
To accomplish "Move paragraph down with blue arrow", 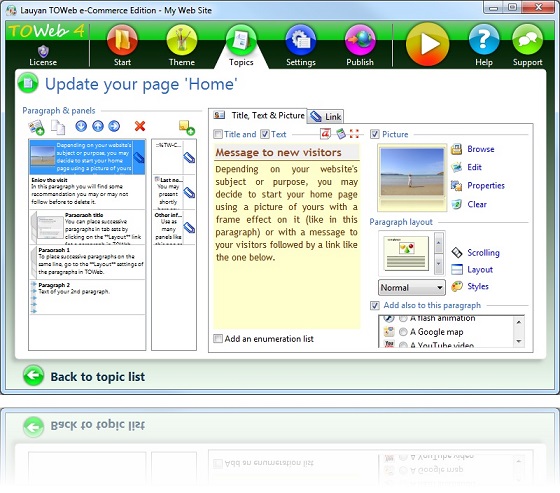I will [x=81, y=126].
